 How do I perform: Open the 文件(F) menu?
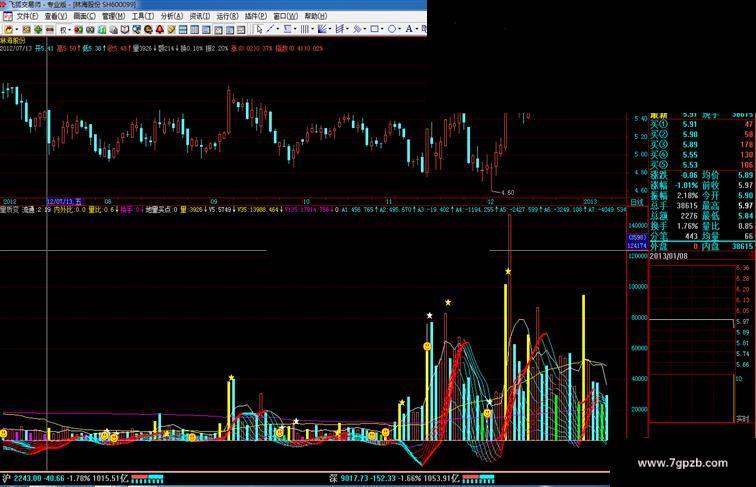27,16
